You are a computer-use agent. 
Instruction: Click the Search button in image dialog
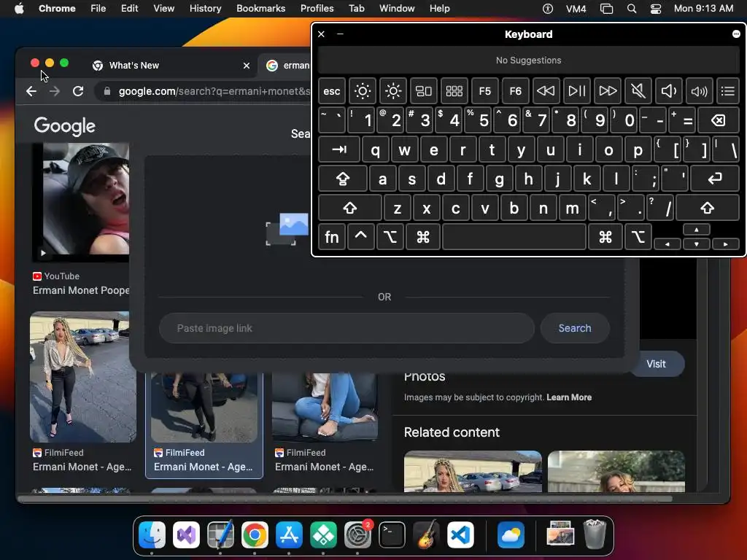pyautogui.click(x=575, y=328)
